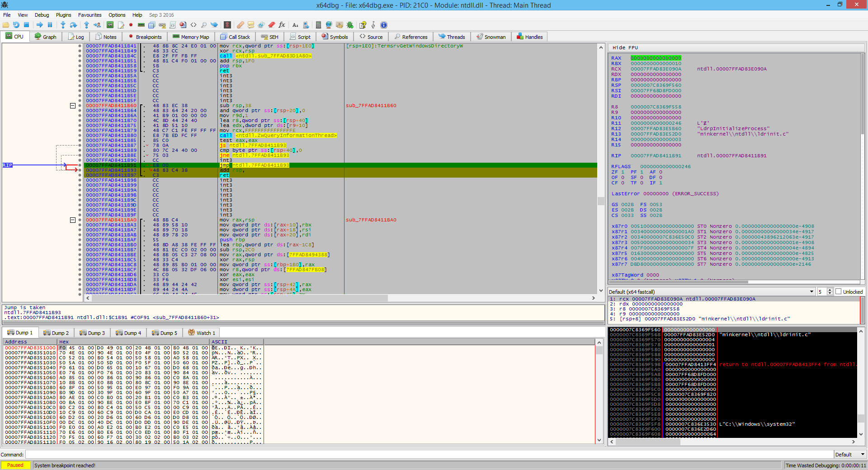
Task: Show comments via the speech bubble icon
Action: coord(251,25)
